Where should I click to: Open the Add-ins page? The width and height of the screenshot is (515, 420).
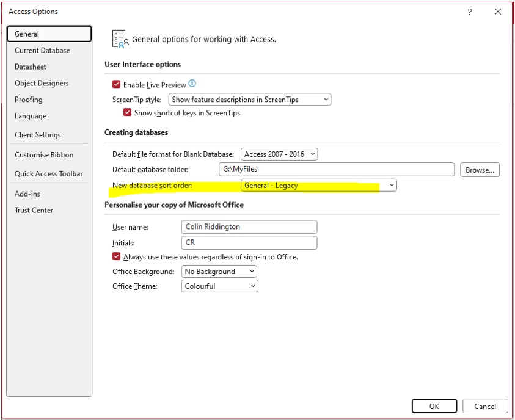pyautogui.click(x=49, y=194)
